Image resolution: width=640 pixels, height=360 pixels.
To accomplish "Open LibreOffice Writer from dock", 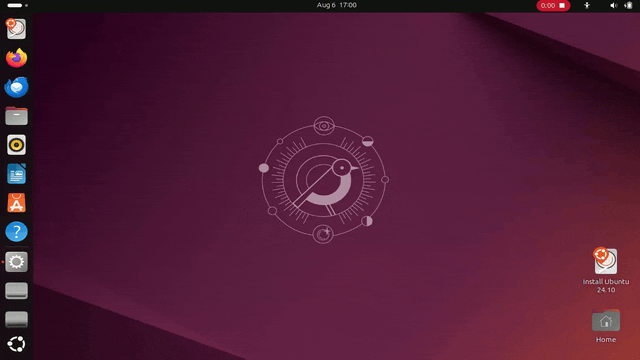I will [x=16, y=174].
